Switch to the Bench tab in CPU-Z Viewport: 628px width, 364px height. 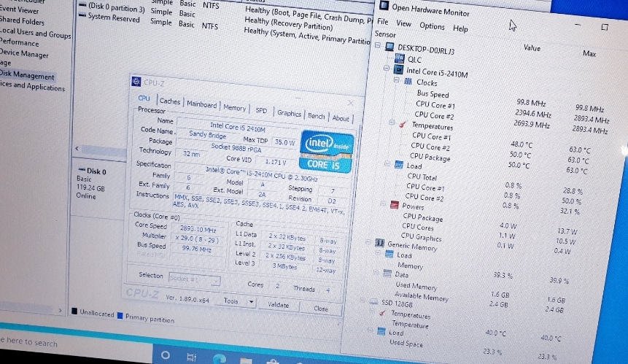click(316, 116)
